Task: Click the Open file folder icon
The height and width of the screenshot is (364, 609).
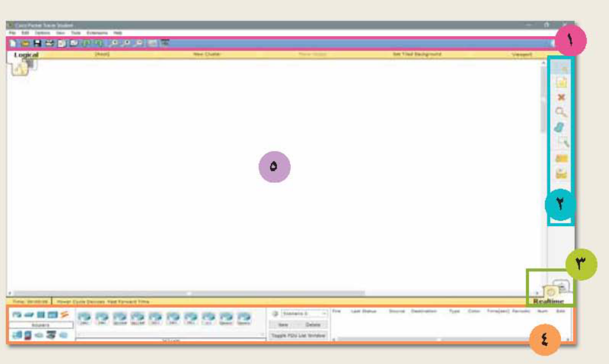Action: pos(25,43)
